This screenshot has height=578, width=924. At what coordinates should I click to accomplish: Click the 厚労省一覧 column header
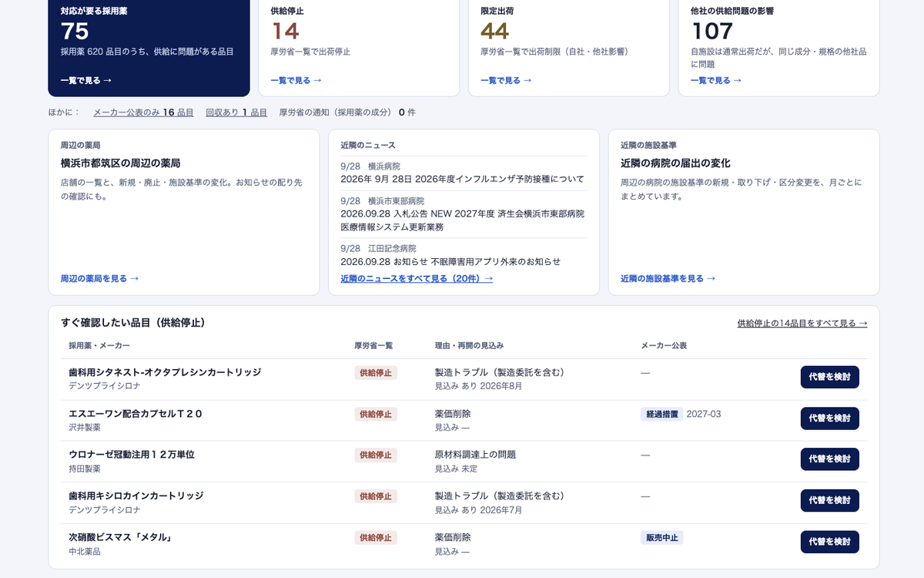click(x=373, y=345)
